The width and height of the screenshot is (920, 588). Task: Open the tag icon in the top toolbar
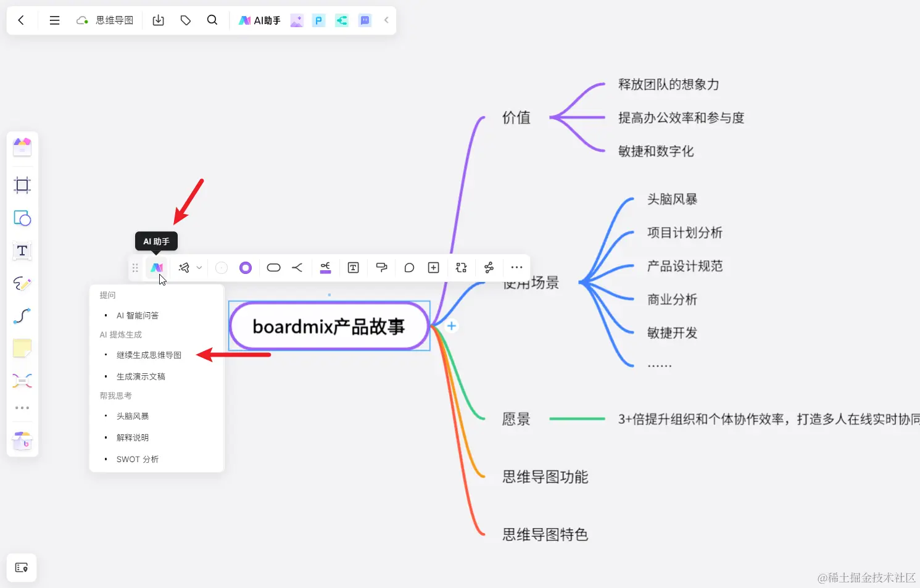point(186,20)
